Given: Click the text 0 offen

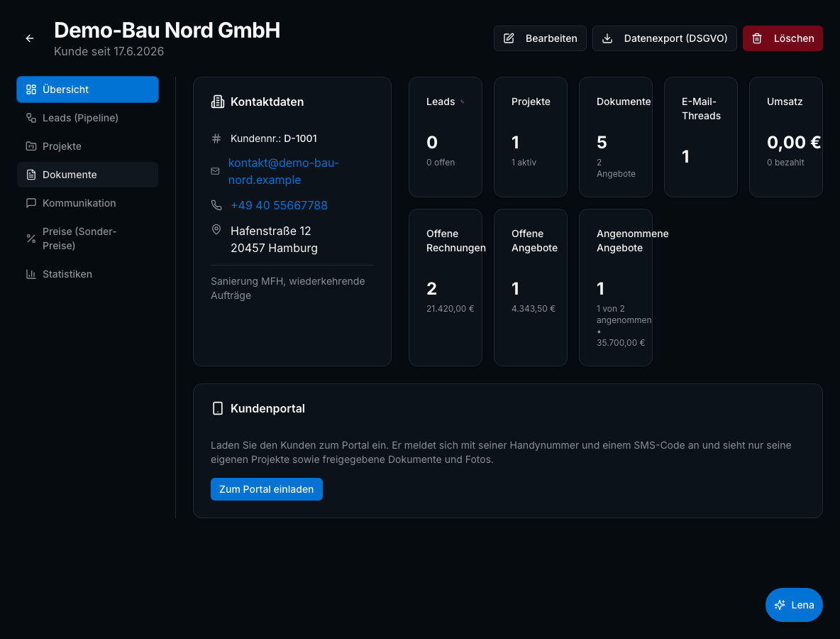Looking at the screenshot, I should click(x=441, y=163).
